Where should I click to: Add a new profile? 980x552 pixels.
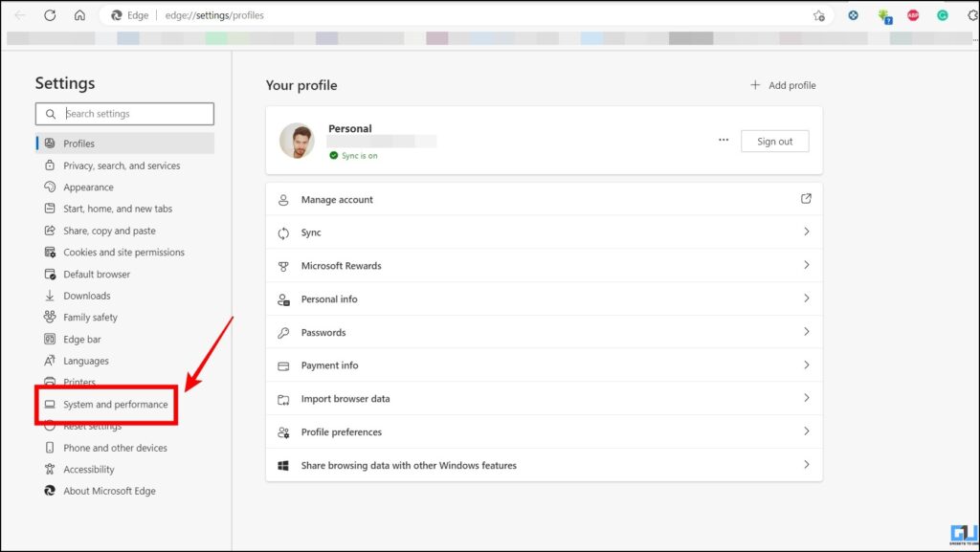(783, 85)
